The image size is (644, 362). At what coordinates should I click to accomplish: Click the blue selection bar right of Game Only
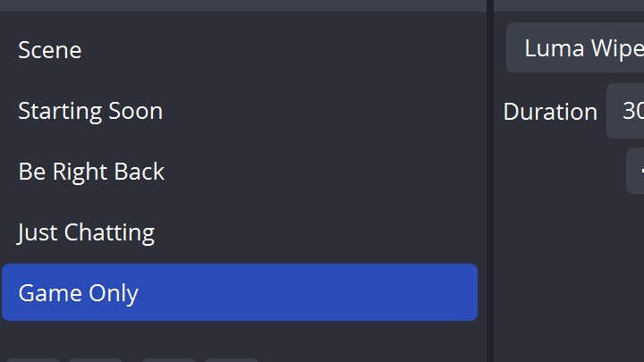pos(358,293)
